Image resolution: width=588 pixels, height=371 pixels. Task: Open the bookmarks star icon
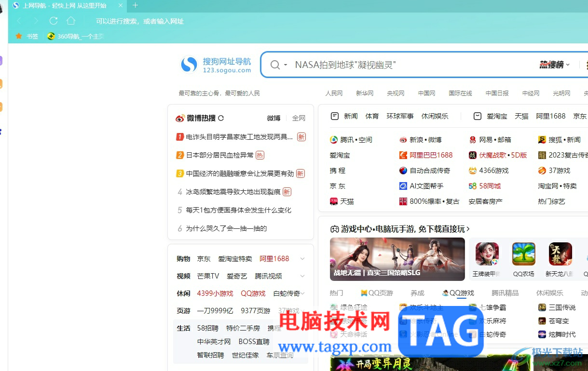coord(19,36)
